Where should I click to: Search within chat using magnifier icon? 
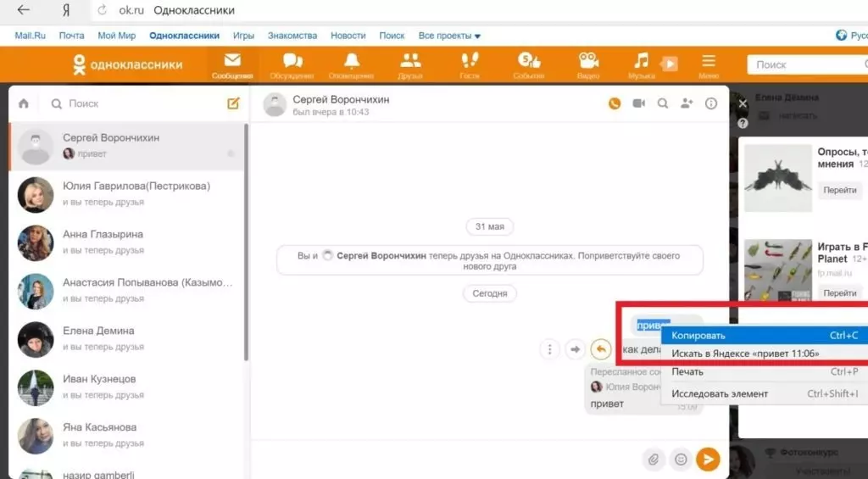click(x=663, y=103)
